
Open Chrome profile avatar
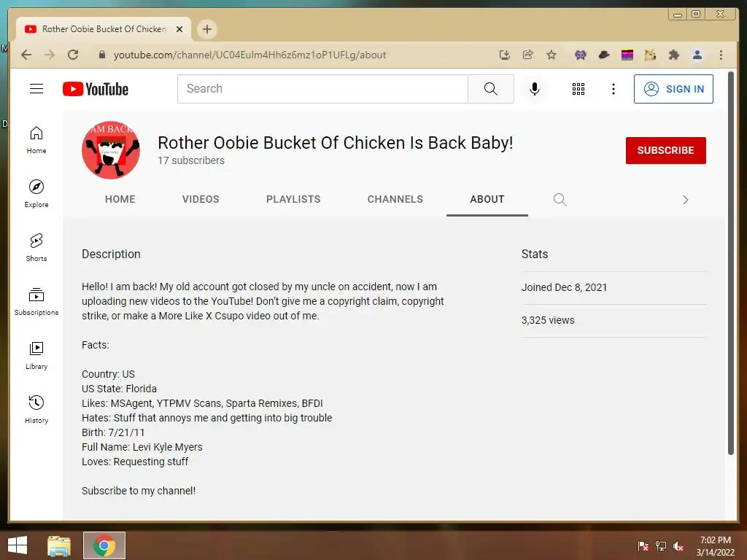pos(697,55)
